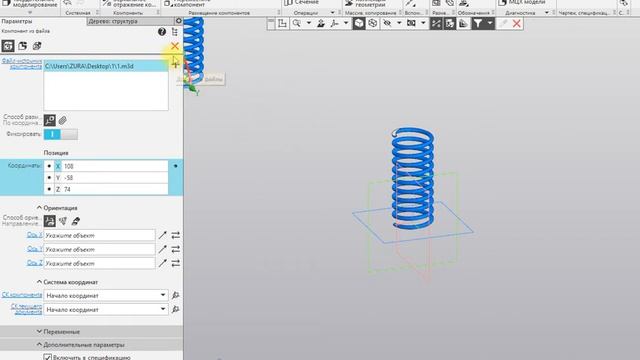Click the direction arrow icon for Ось X
The image size is (640, 360).
(x=162, y=235)
